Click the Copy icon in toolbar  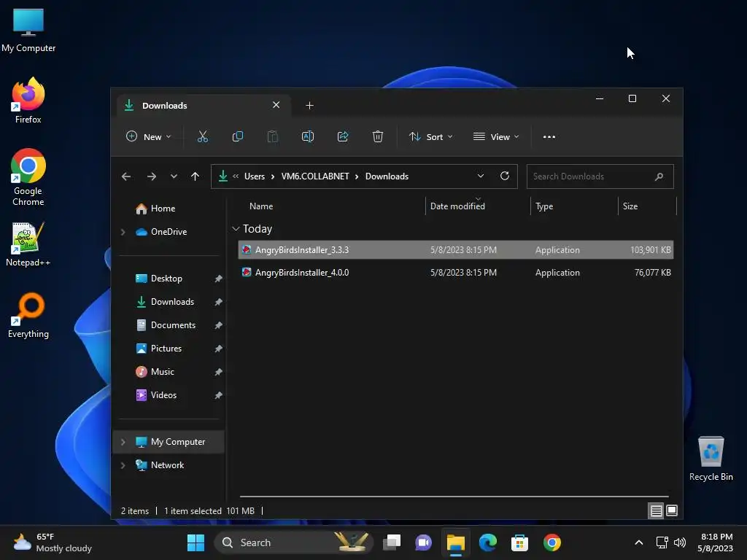coord(237,136)
